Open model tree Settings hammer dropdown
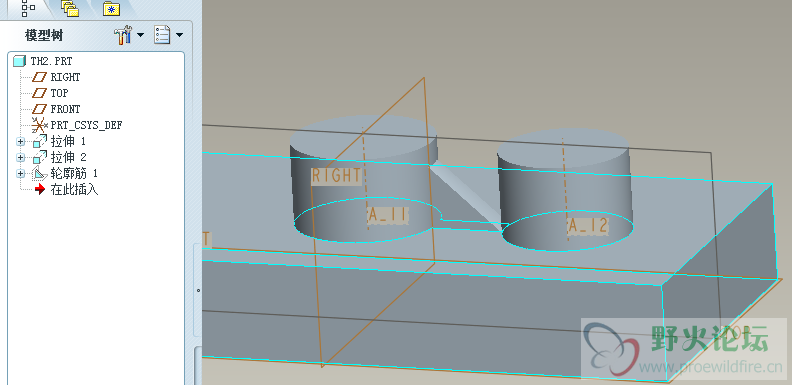The height and width of the screenshot is (385, 792). click(129, 35)
